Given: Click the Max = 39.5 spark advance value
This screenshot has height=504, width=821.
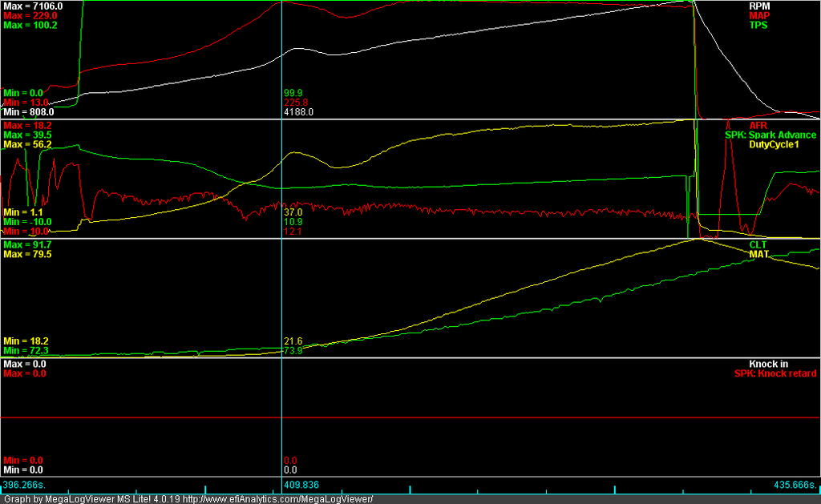Looking at the screenshot, I should tap(27, 135).
